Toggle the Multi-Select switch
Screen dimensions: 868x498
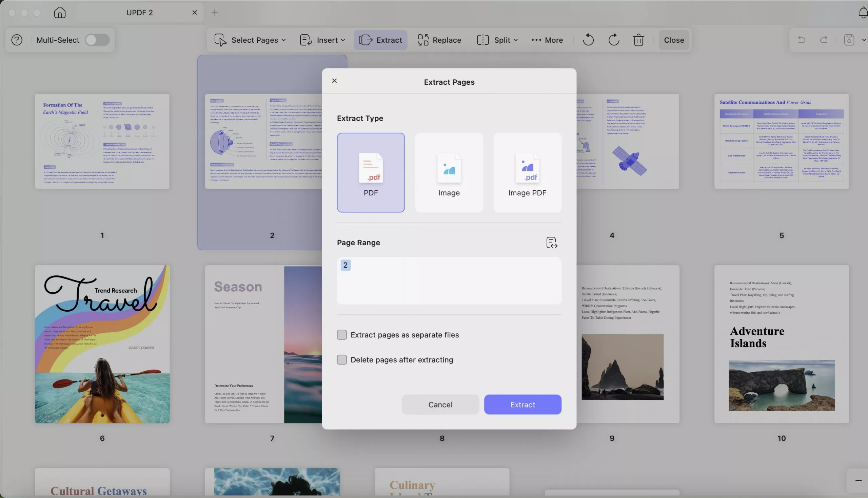click(97, 40)
